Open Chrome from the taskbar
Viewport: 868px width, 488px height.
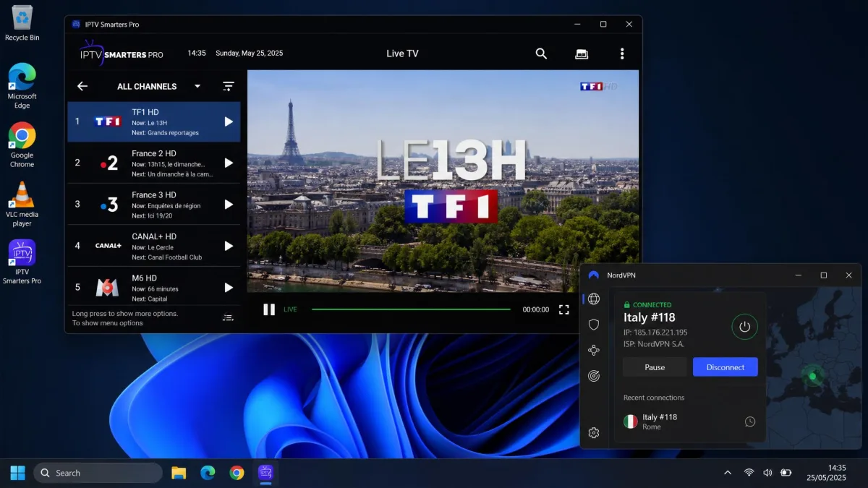[x=237, y=473]
